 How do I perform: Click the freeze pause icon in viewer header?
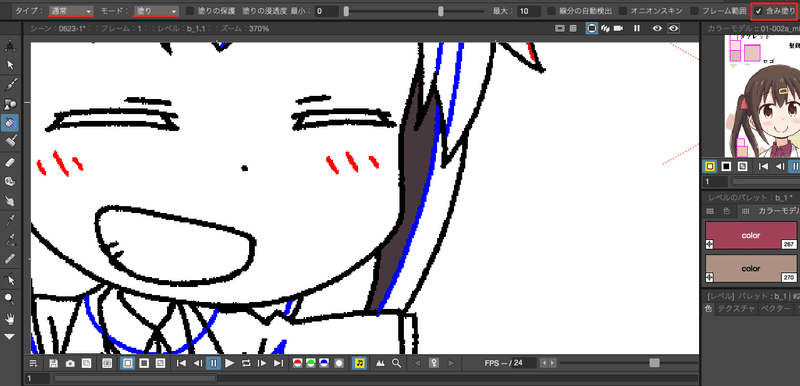pyautogui.click(x=637, y=29)
